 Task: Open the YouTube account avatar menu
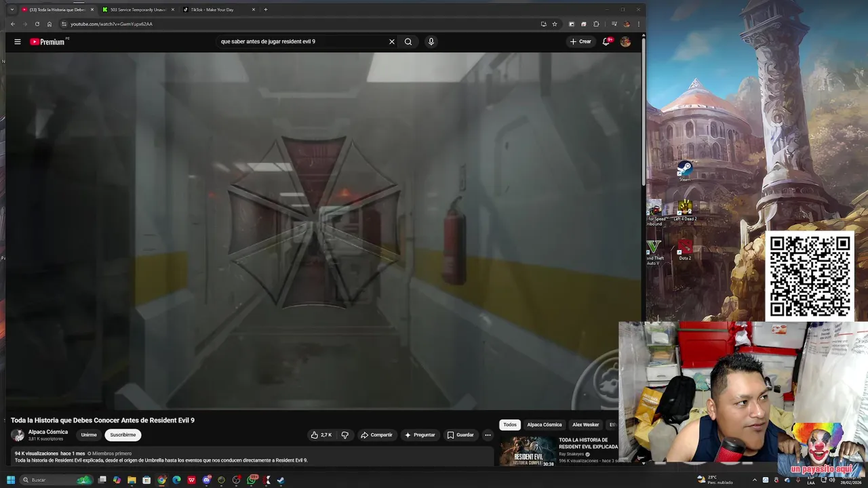(625, 41)
